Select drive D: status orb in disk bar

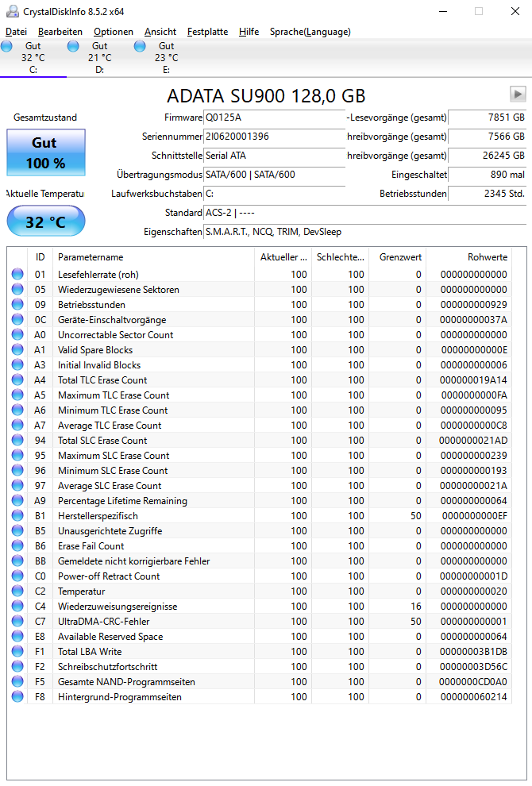click(x=73, y=46)
